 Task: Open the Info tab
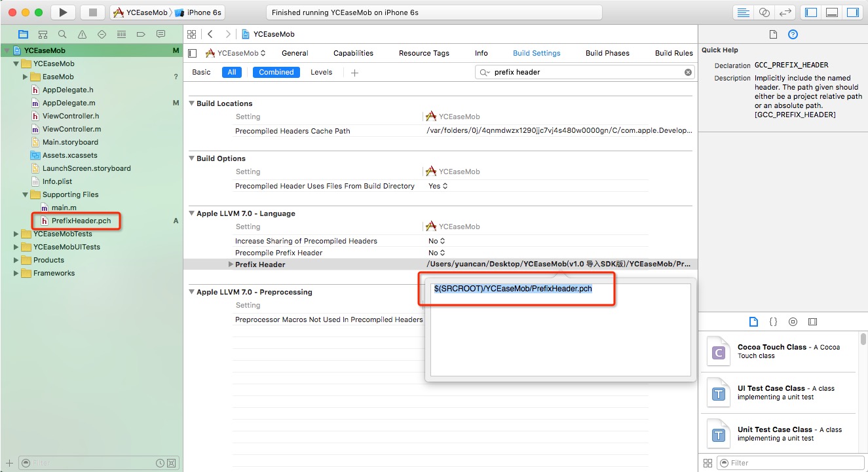pos(481,53)
